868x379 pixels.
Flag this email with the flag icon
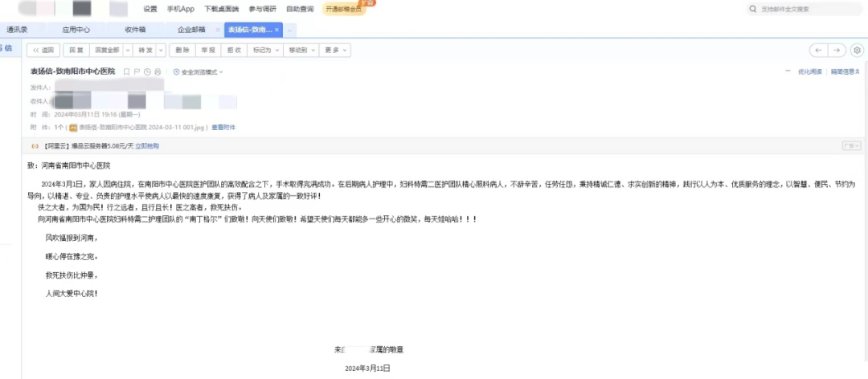pos(137,72)
